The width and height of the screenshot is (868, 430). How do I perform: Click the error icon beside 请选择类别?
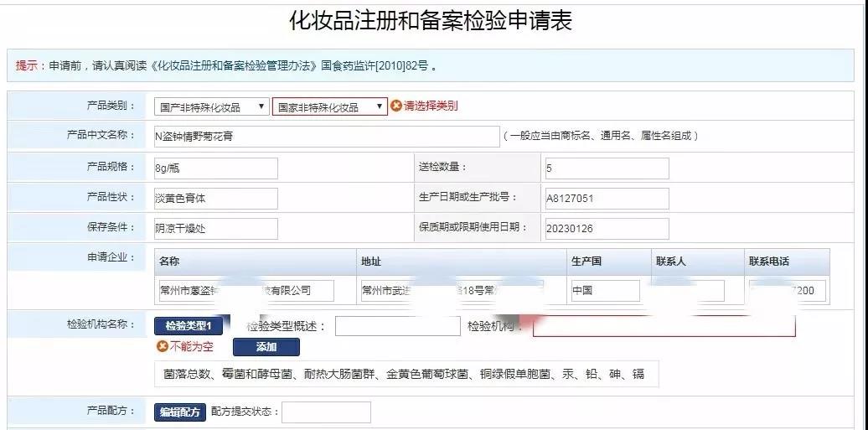pyautogui.click(x=395, y=106)
